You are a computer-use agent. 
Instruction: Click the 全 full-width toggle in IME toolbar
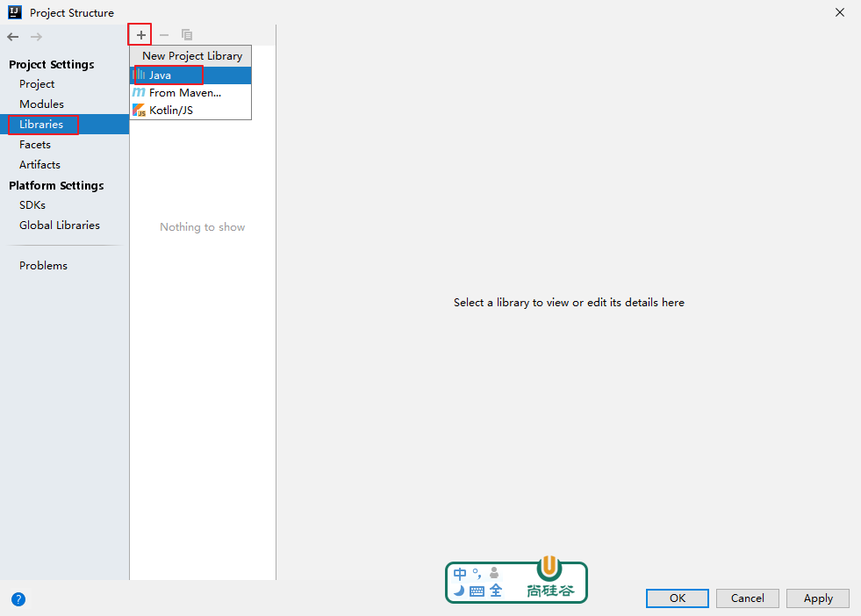[x=495, y=591]
